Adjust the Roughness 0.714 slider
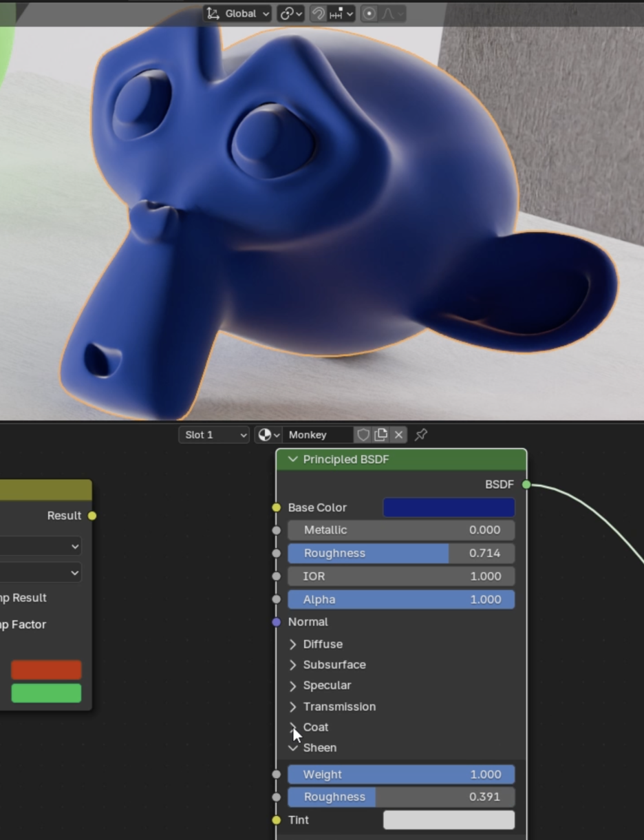644x840 pixels. pyautogui.click(x=401, y=554)
